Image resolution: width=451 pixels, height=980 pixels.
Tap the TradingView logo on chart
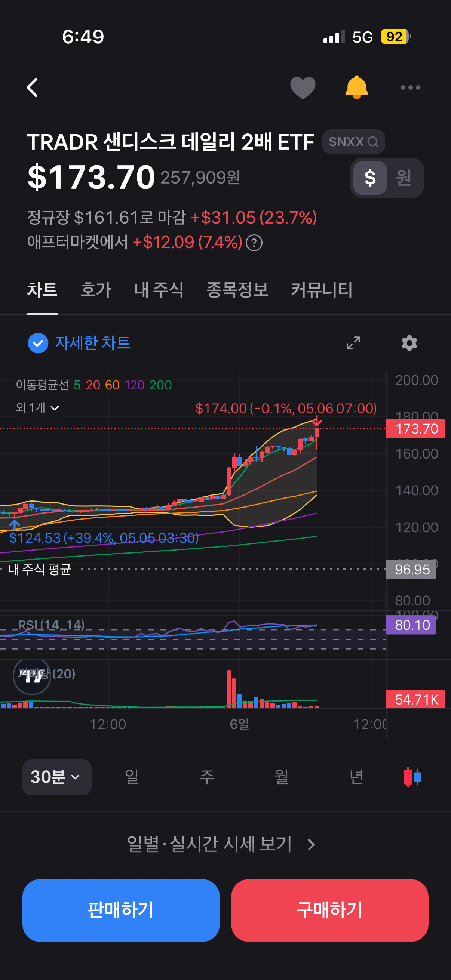(32, 676)
